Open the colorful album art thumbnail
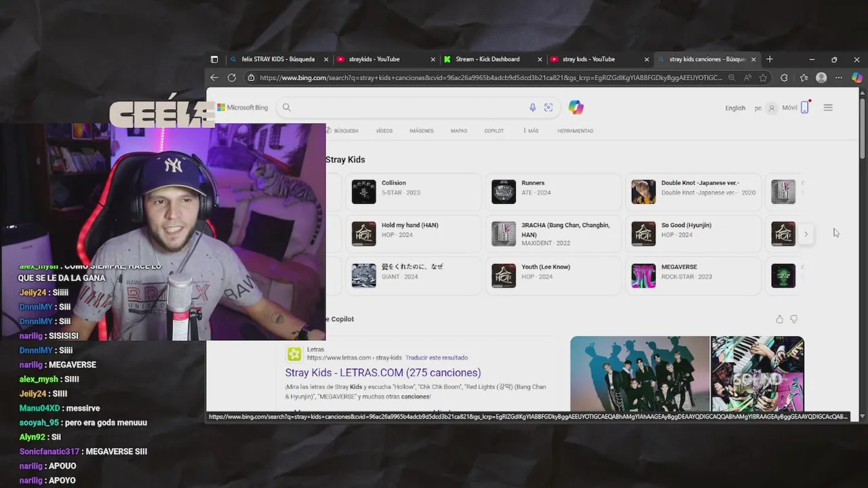Screen dimensions: 868x488 tap(757, 373)
